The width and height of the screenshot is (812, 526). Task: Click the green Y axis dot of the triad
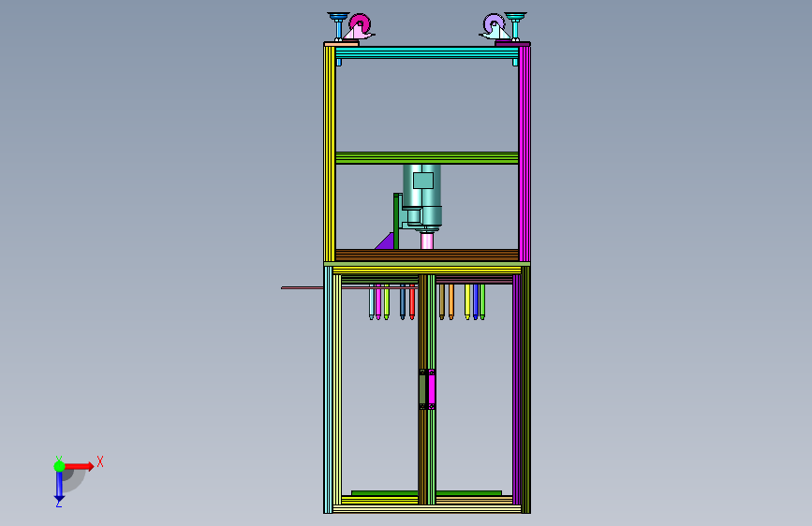click(59, 466)
